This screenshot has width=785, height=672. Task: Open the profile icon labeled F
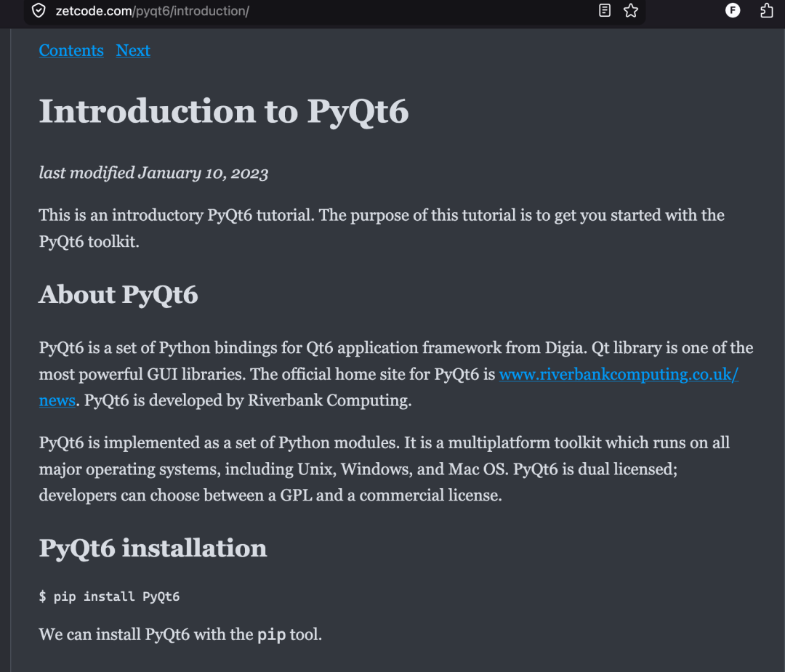(x=733, y=10)
